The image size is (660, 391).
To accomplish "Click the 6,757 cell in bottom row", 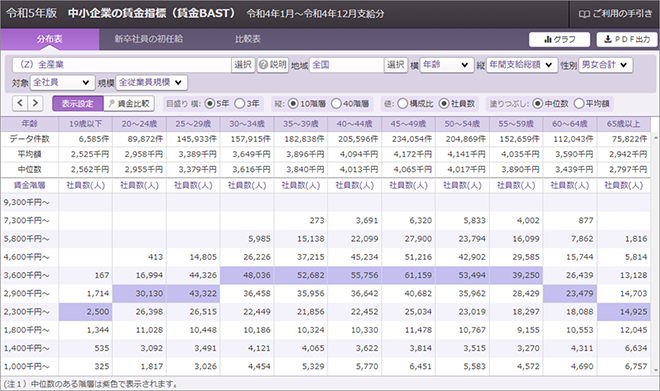I will (624, 367).
